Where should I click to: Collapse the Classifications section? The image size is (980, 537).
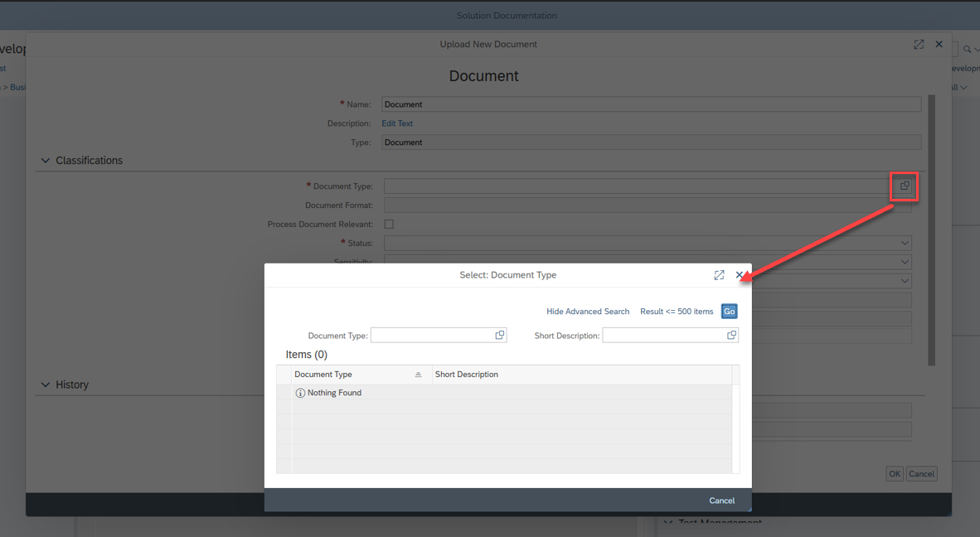pyautogui.click(x=45, y=161)
